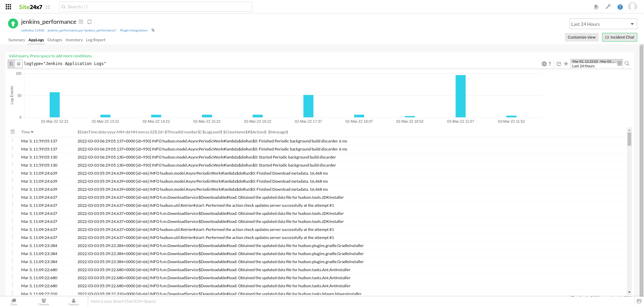
Task: Open the Time column sort dropdown
Action: click(33, 132)
